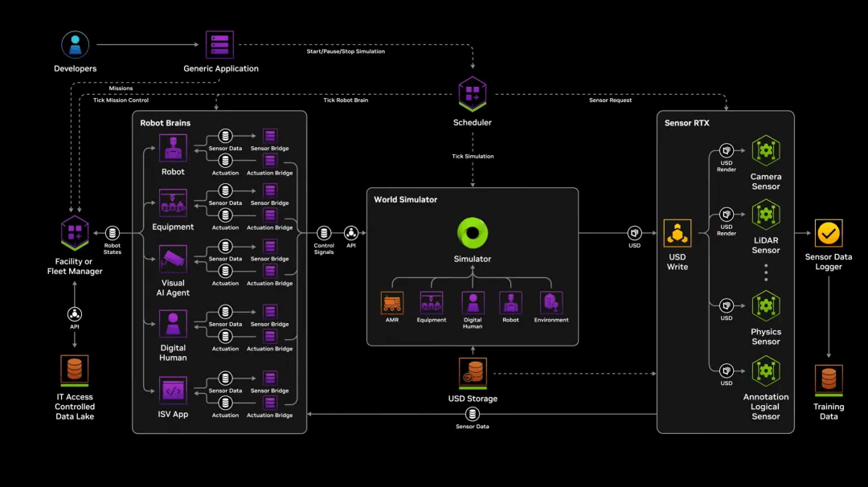
Task: Click the AMR icon inside World Simulator
Action: [391, 304]
